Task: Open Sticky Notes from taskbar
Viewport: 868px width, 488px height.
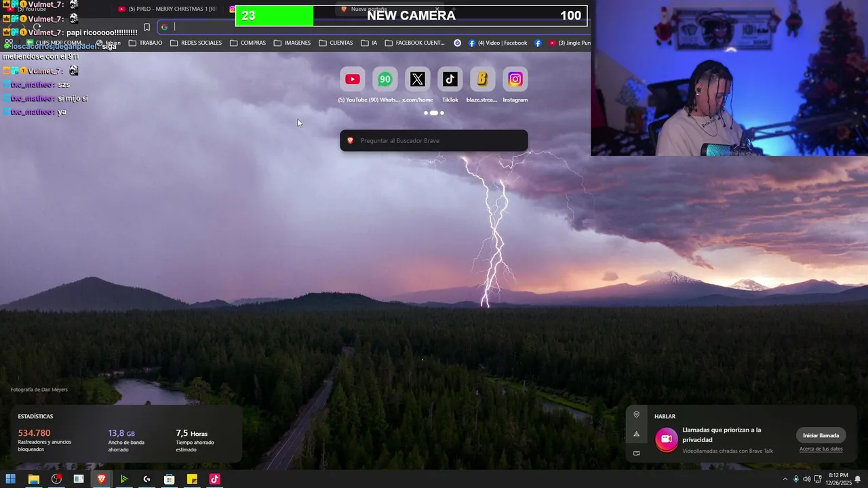Action: tap(192, 479)
